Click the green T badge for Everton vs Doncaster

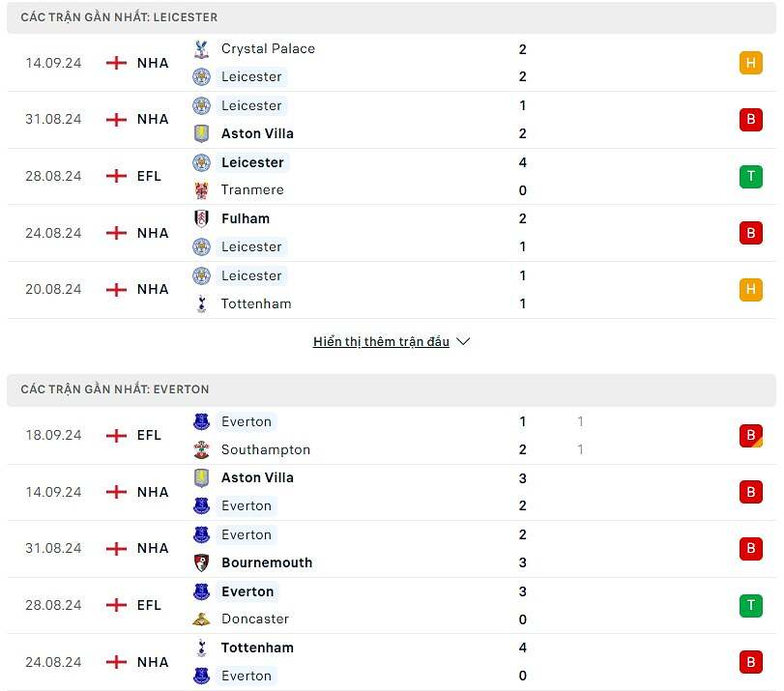click(x=750, y=605)
